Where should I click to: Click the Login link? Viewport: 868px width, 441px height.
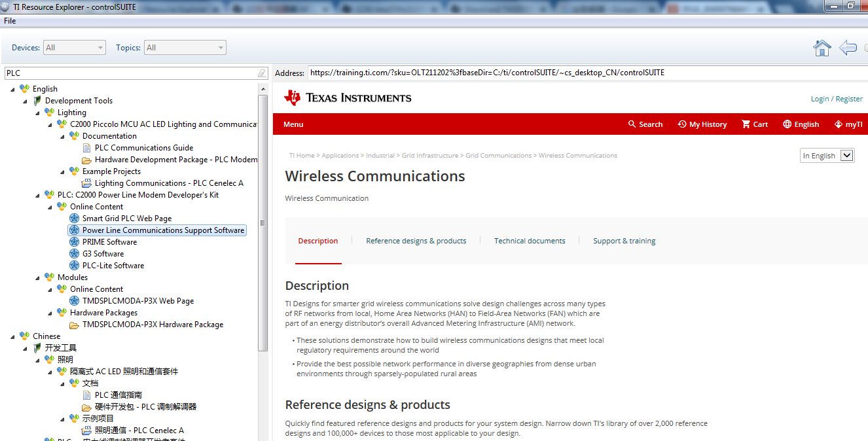pos(820,99)
